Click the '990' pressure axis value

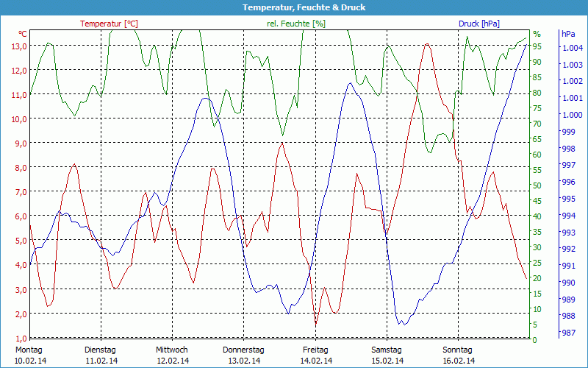point(567,283)
